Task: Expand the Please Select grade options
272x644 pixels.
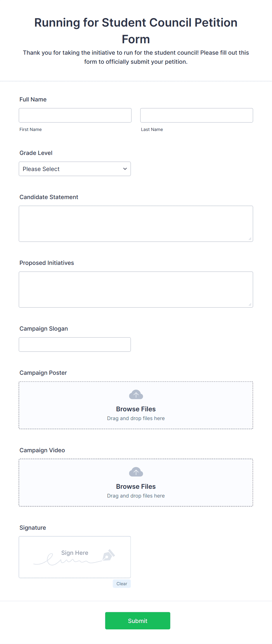Action: (x=75, y=169)
